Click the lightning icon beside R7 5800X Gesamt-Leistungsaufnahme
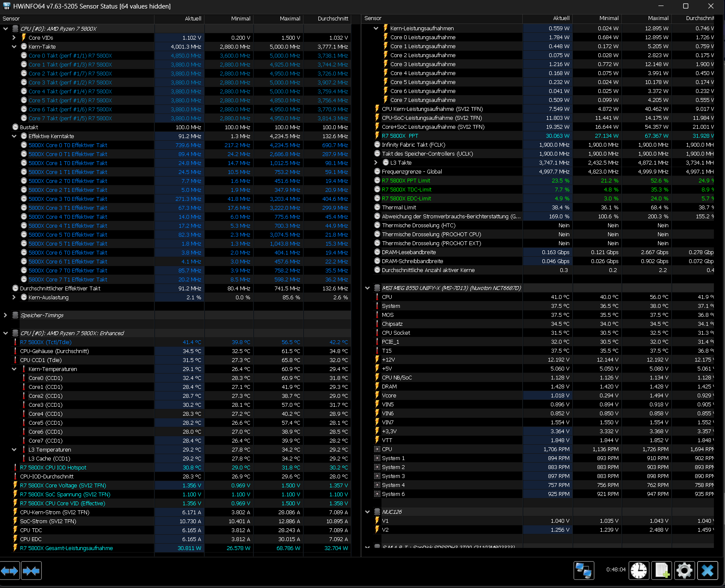725x588 pixels. coord(15,548)
